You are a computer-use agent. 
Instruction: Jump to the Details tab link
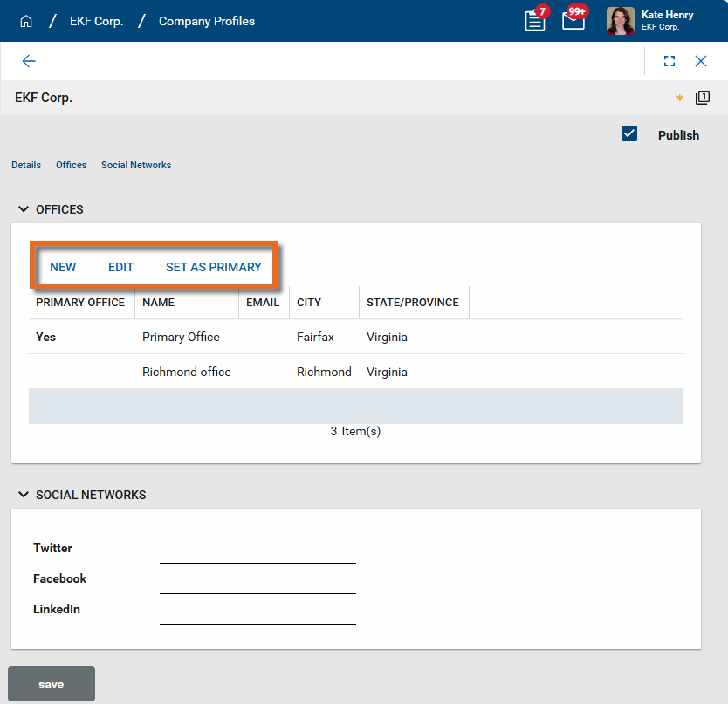click(26, 165)
